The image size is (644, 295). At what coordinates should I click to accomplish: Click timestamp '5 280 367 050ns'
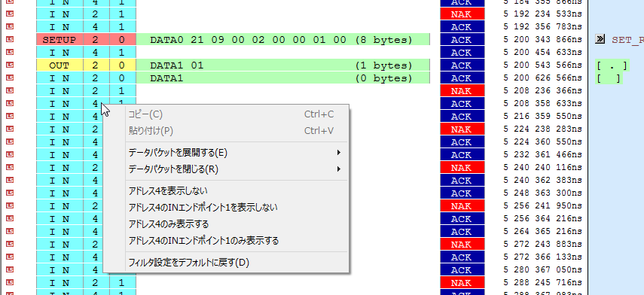coord(542,269)
